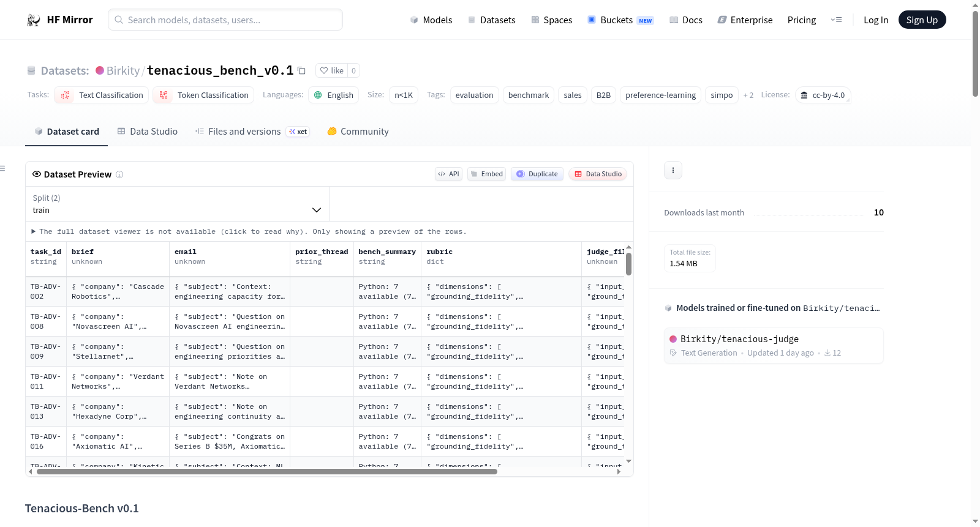Click the heart like icon
Screen dimensions: 980x527
tap(324, 70)
